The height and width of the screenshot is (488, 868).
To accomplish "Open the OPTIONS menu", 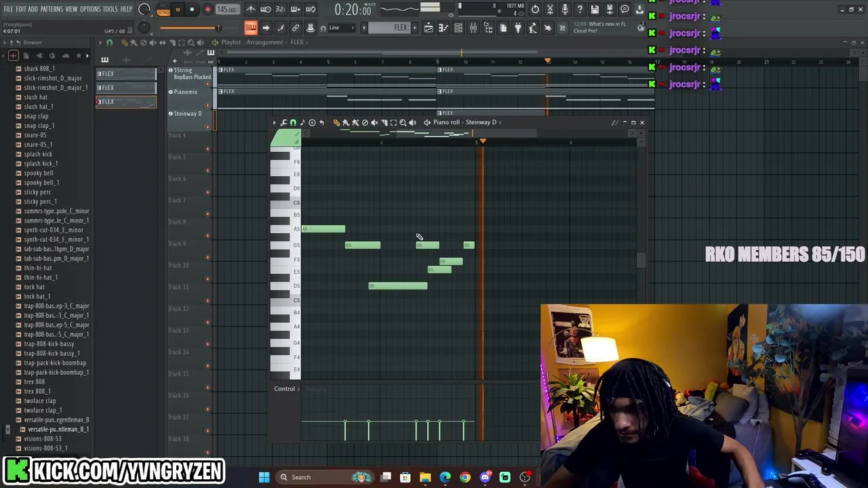I will (90, 9).
